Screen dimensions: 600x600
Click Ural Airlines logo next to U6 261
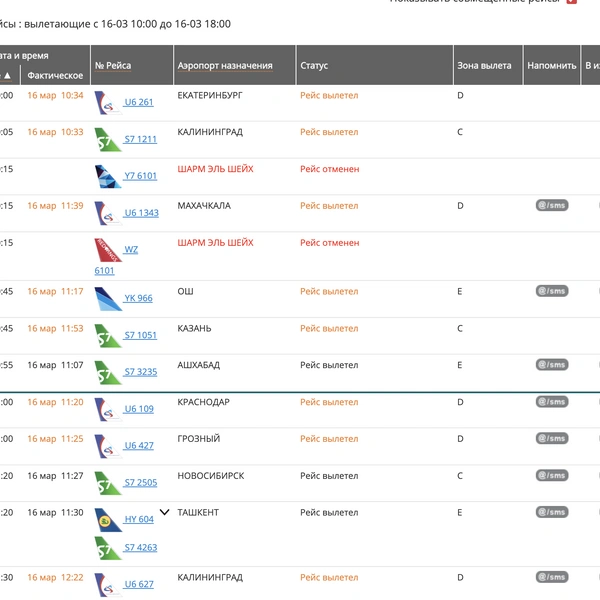108,103
